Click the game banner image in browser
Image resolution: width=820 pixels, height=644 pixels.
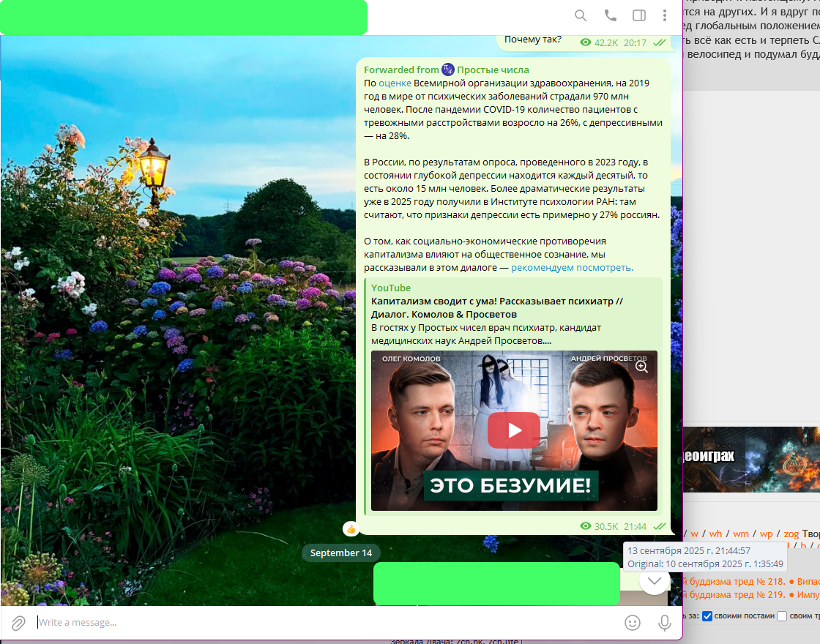[x=751, y=460]
